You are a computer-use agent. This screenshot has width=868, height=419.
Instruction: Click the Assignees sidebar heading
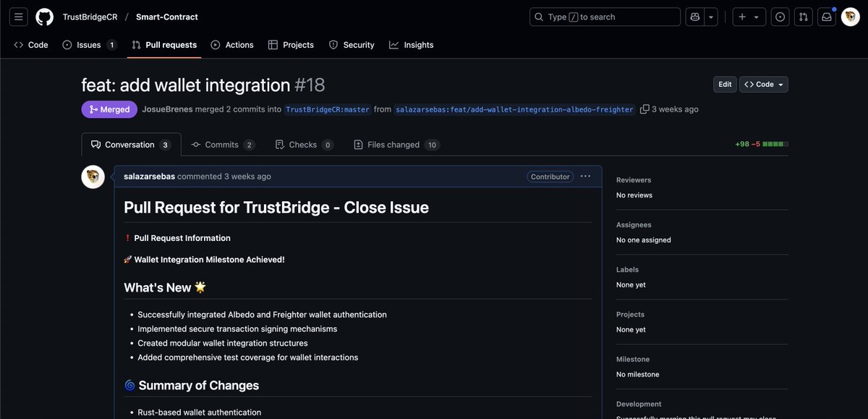[x=634, y=225]
